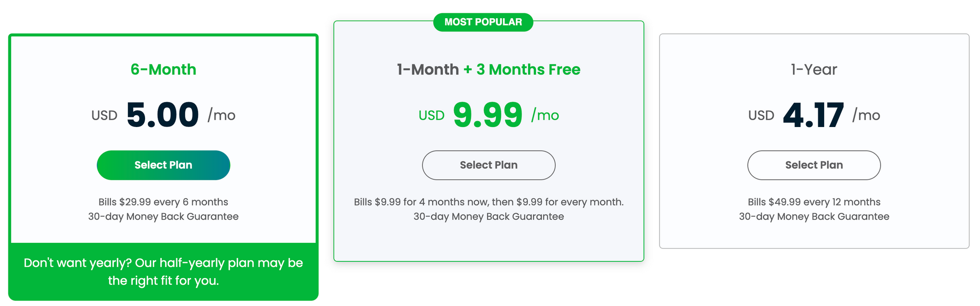Select the 1-Year plan button
The height and width of the screenshot is (306, 980).
pyautogui.click(x=814, y=165)
